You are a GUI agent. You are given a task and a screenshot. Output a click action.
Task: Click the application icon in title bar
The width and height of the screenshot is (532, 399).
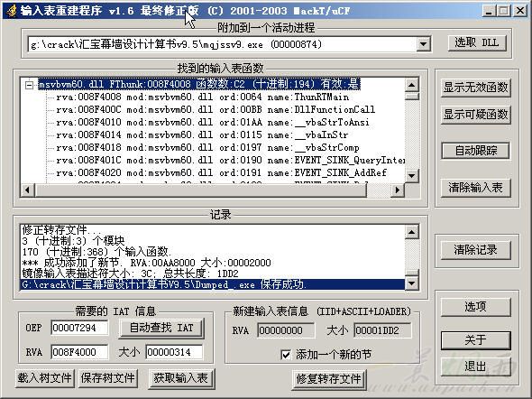[11, 11]
